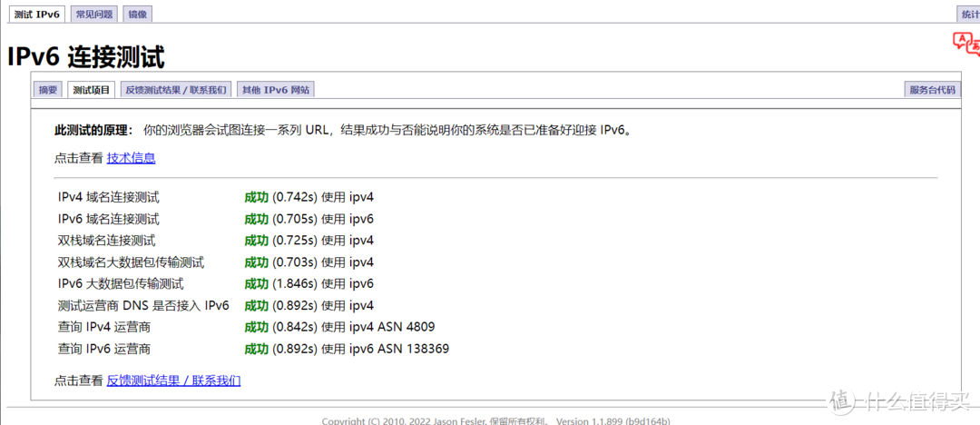The height and width of the screenshot is (425, 980).
Task: Click the result 成功 (0.703s) 使用 ipv4
Action: pos(309,262)
